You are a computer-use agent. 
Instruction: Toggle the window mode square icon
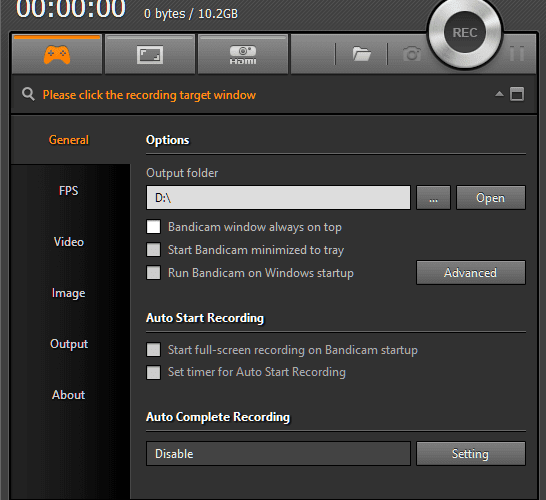tap(517, 94)
